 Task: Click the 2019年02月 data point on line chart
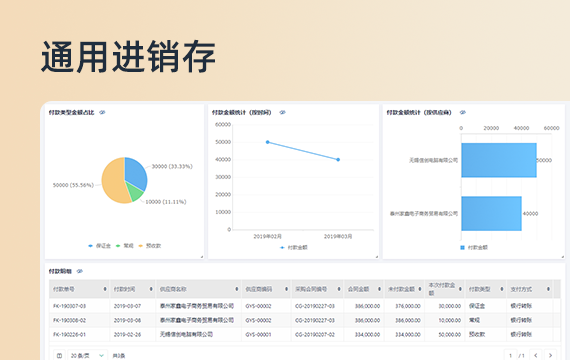268,142
